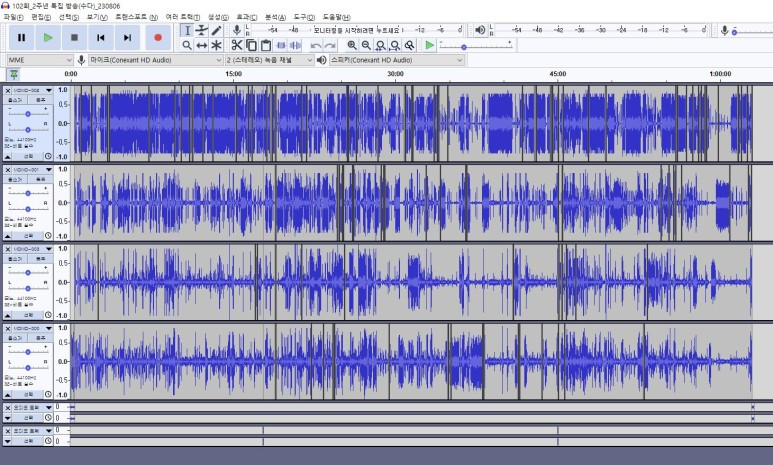
Task: Skip to the end of the project
Action: (x=127, y=37)
